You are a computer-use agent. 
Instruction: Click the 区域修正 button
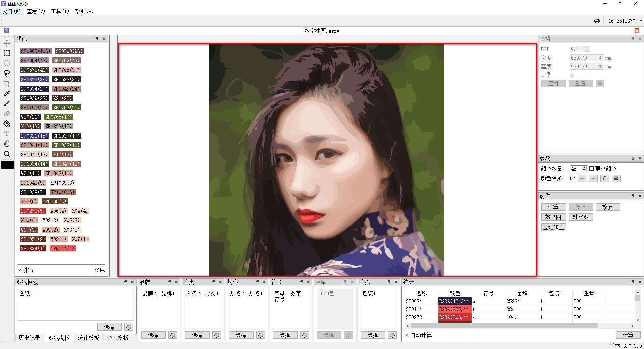tap(553, 227)
